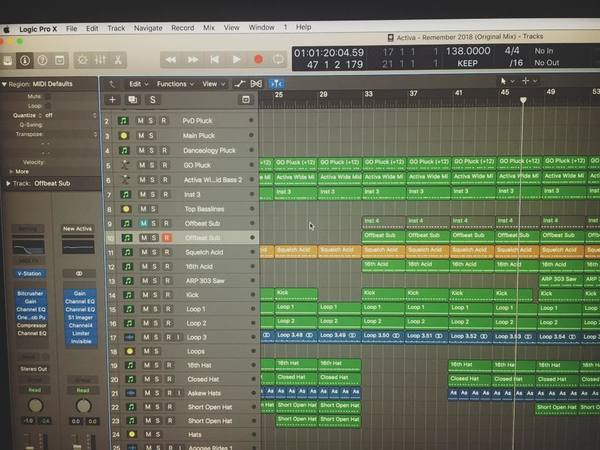Viewport: 600px width, 450px height.
Task: Open the Navigate menu
Action: (148, 28)
